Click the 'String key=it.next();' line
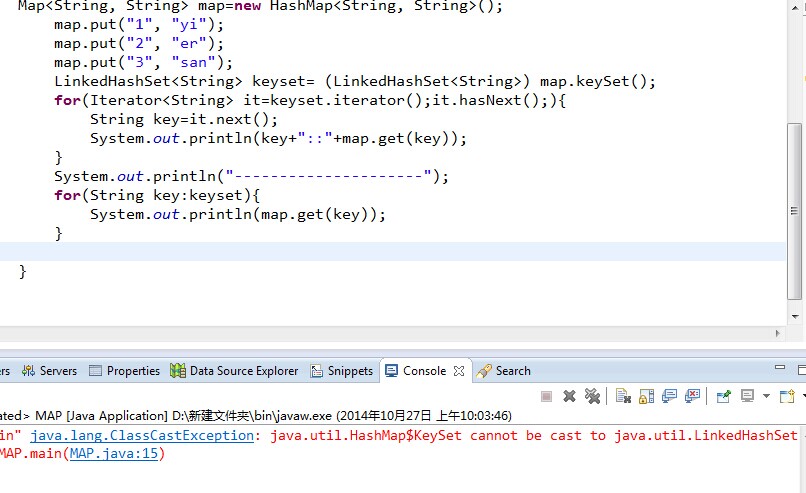This screenshot has height=493, width=806. [184, 119]
